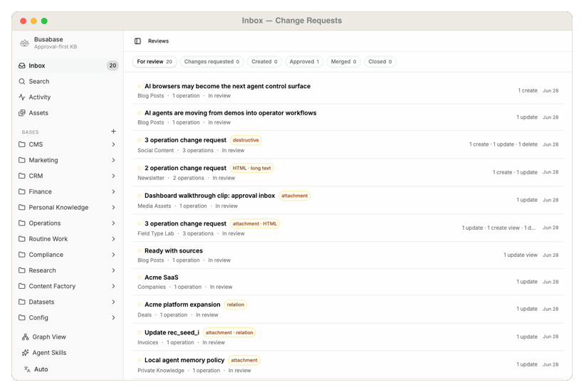
Task: Expand the CRM base chevron
Action: coord(114,176)
